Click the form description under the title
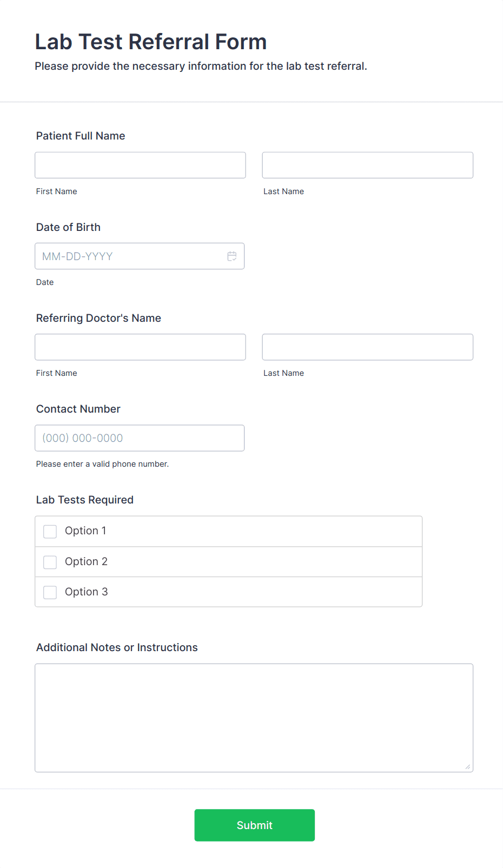 [x=201, y=66]
